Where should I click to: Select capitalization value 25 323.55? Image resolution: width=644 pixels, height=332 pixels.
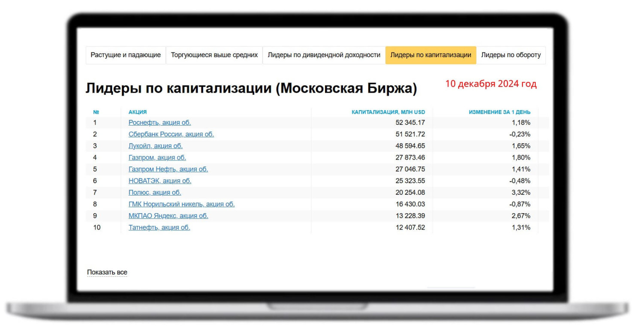pyautogui.click(x=410, y=181)
